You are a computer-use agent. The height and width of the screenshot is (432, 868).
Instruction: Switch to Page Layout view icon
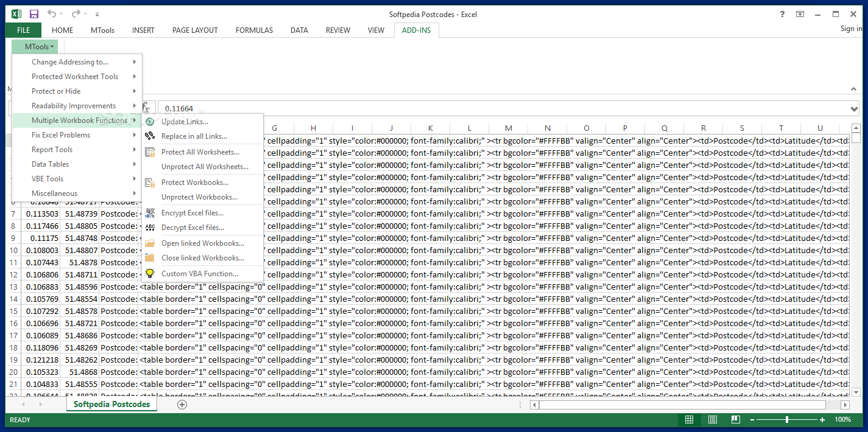[713, 420]
